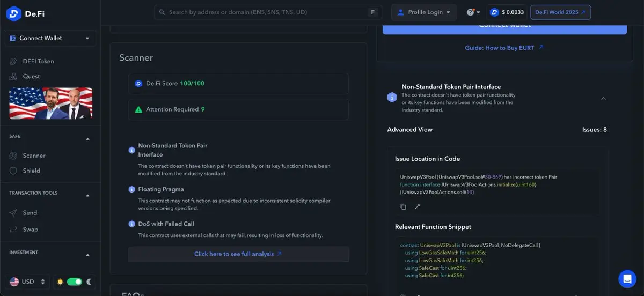Collapse the Non-Standard Token Pair Interface panel
This screenshot has width=644, height=296.
click(x=604, y=98)
